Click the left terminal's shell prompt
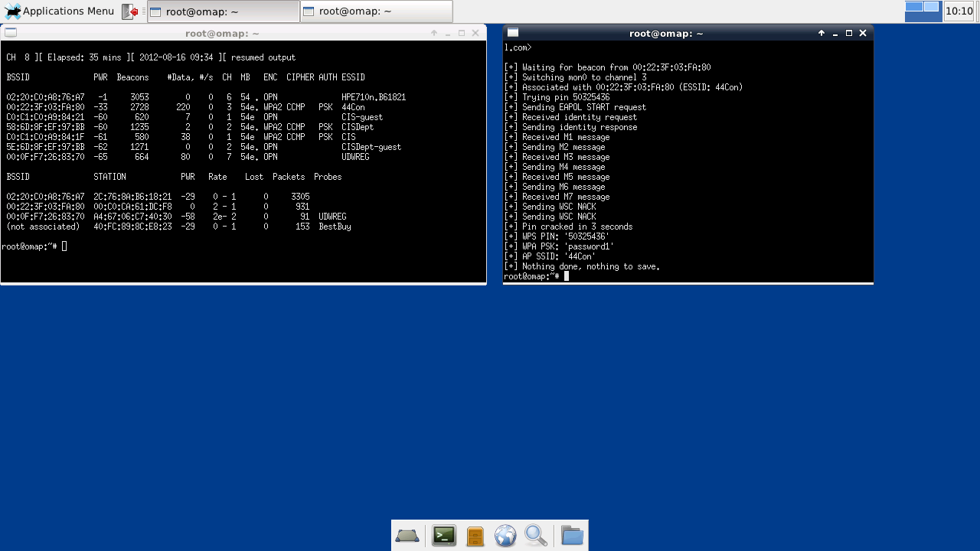 click(x=31, y=246)
